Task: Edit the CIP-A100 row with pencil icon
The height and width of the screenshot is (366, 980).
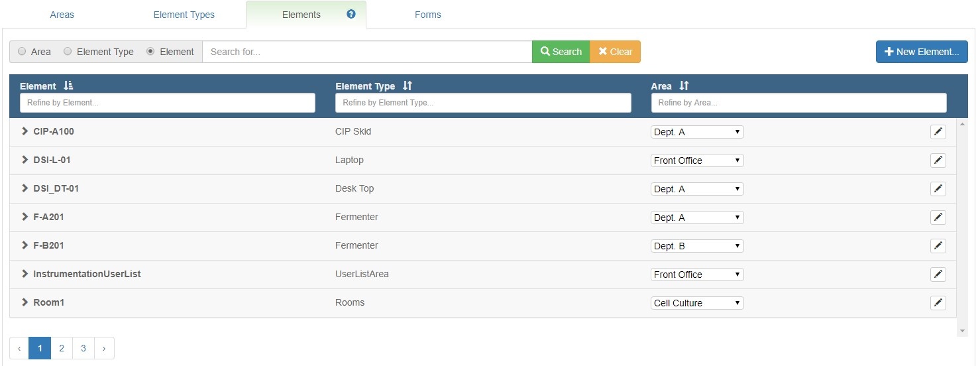Action: click(938, 132)
